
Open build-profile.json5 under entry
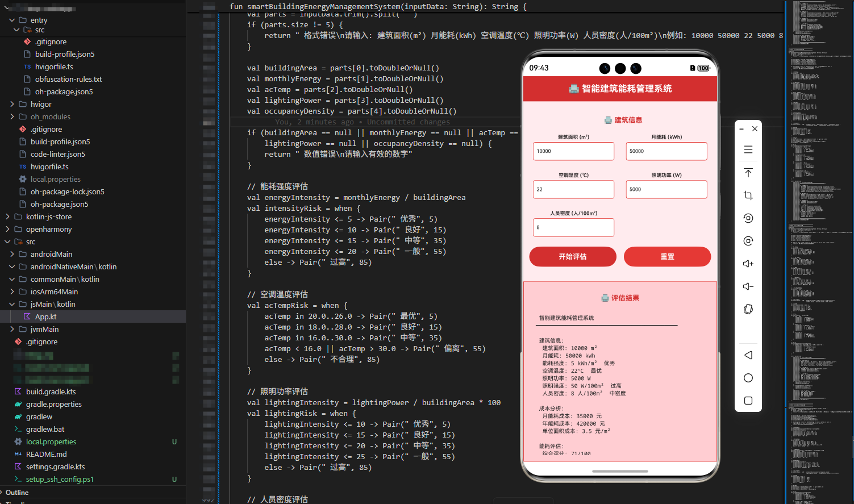click(65, 54)
